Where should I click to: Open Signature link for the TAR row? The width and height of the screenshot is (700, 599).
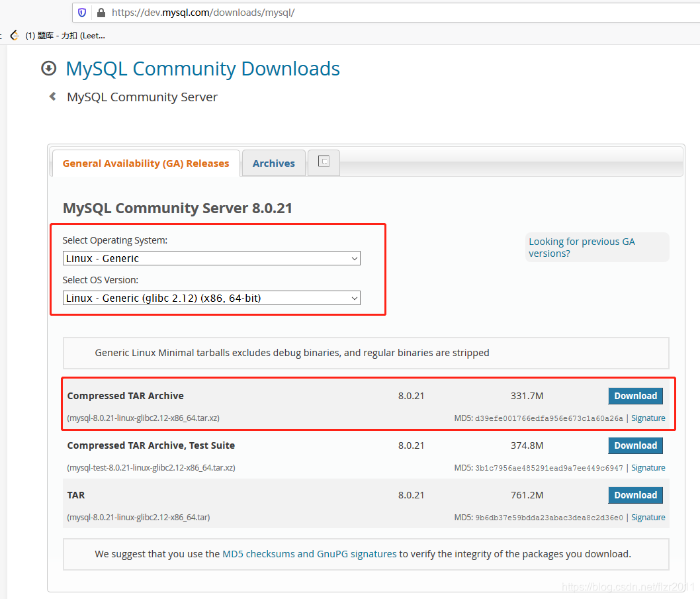pyautogui.click(x=648, y=517)
